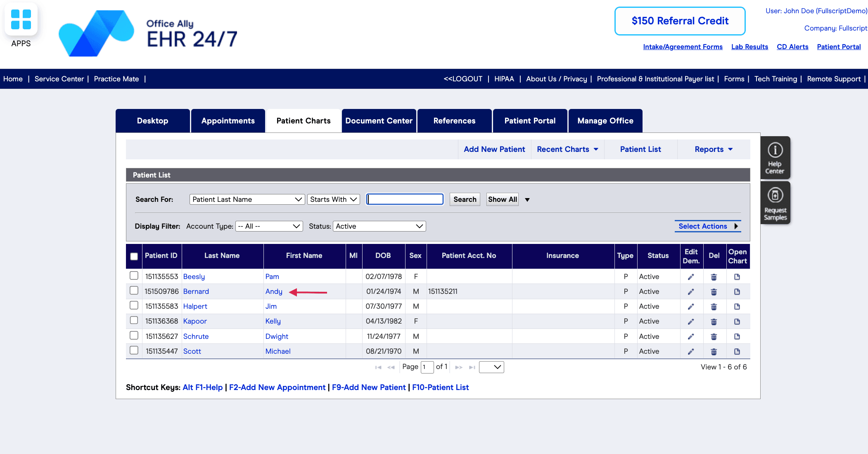This screenshot has height=454, width=868.
Task: Check the box for patient Kapoor
Action: [x=134, y=320]
